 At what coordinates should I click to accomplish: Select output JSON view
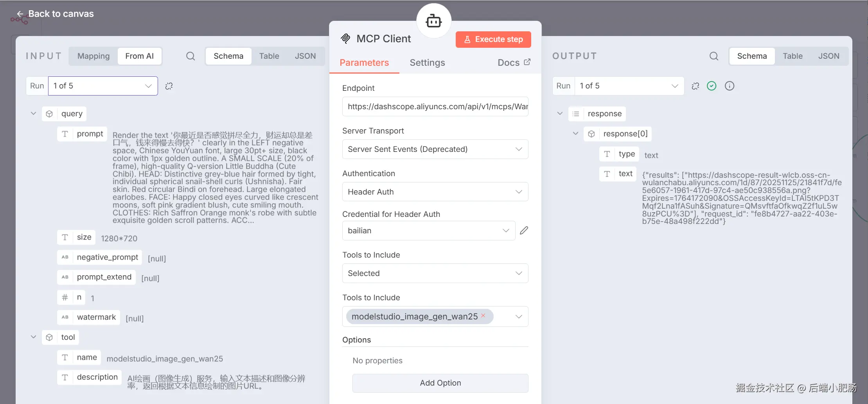[829, 56]
